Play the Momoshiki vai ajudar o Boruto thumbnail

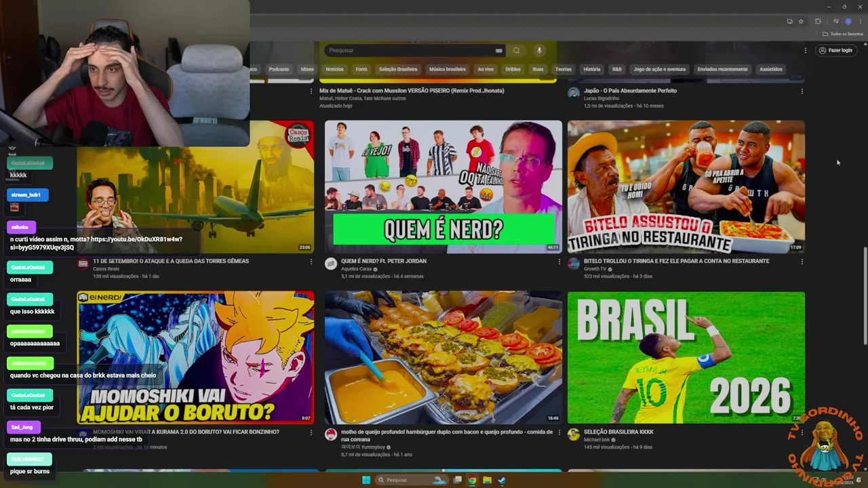pyautogui.click(x=195, y=358)
